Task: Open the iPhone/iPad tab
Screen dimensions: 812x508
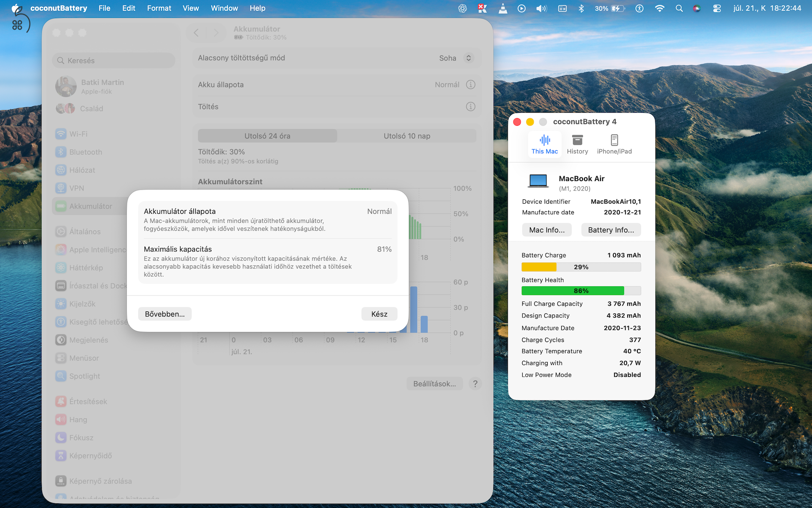Action: point(614,144)
